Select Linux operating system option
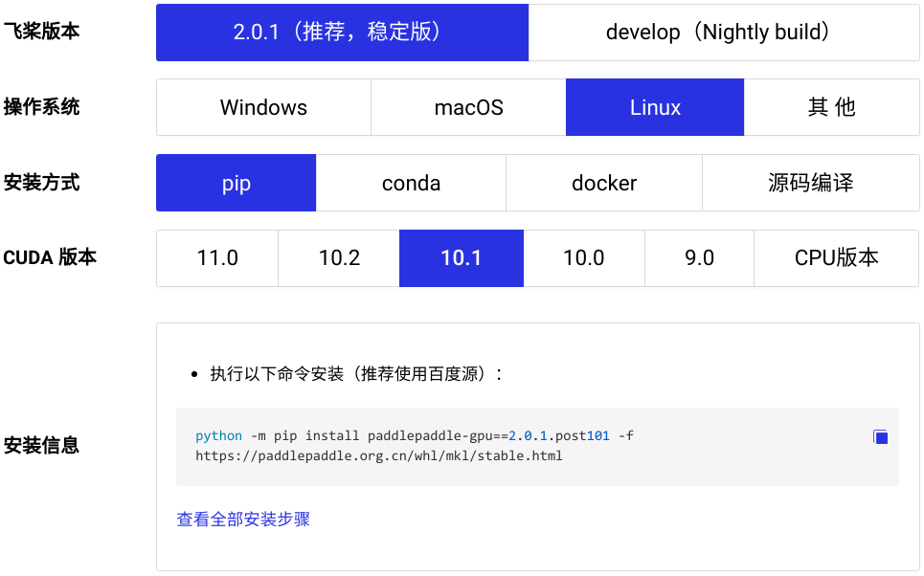The width and height of the screenshot is (924, 576). point(655,107)
